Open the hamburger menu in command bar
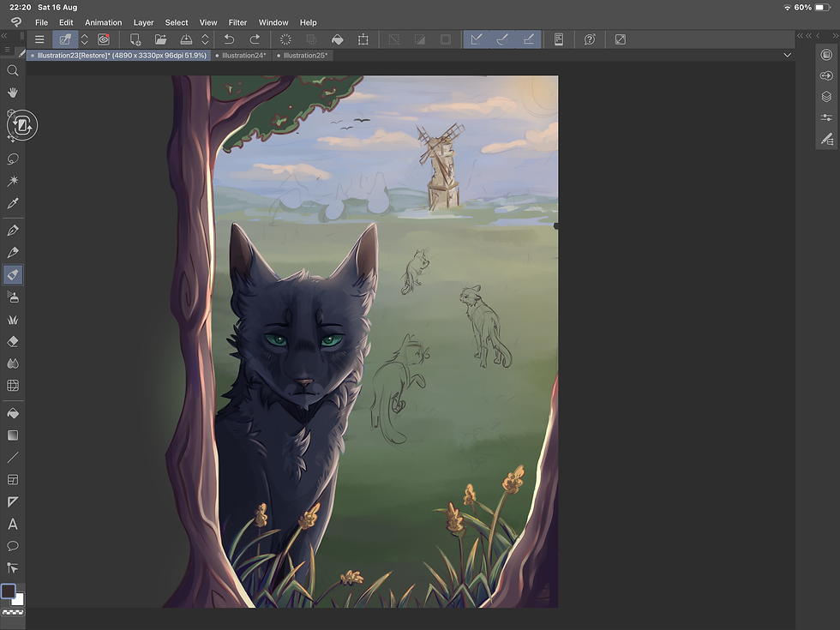The image size is (840, 630). [39, 39]
